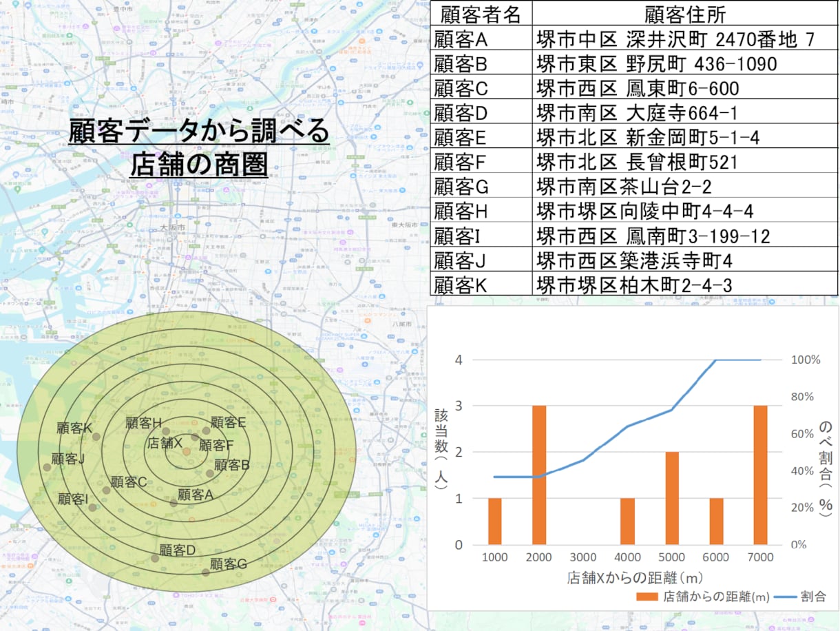
Task: Click the 顧客住所 column header
Action: click(x=685, y=14)
